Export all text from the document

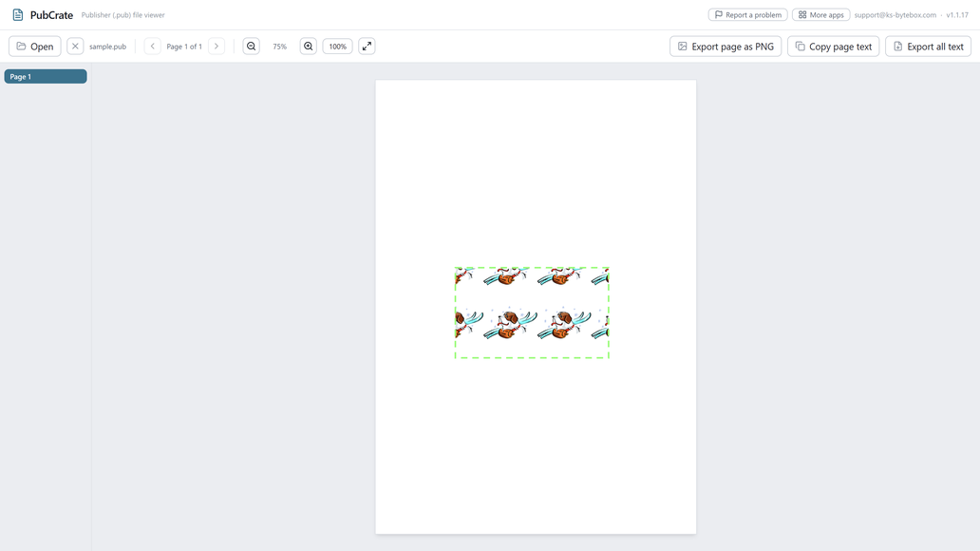pos(928,47)
